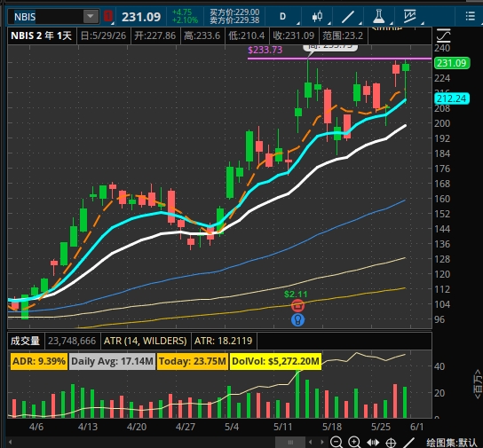Open the symbol selector dropdown arrow
This screenshot has width=483, height=448.
tap(91, 17)
